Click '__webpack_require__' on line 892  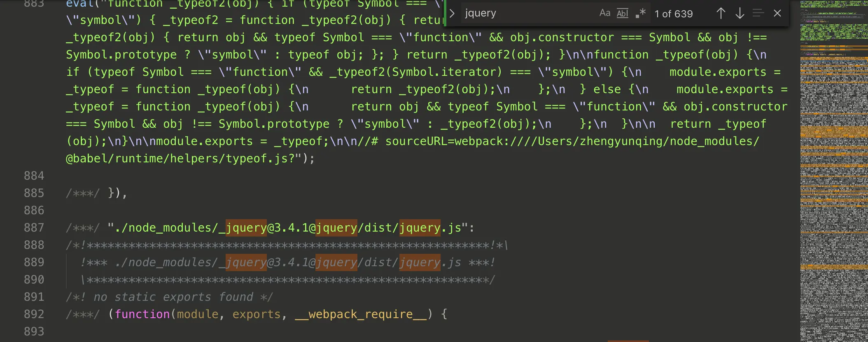(x=361, y=315)
